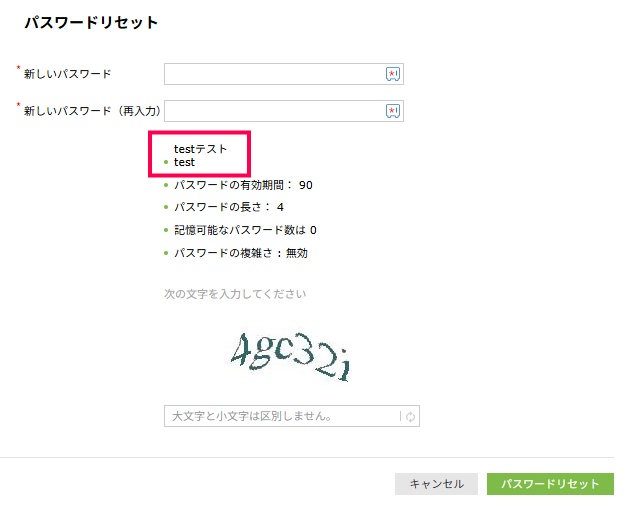Click the red asterisk beside 新しいパスワード
The width and height of the screenshot is (636, 510).
[x=18, y=69]
